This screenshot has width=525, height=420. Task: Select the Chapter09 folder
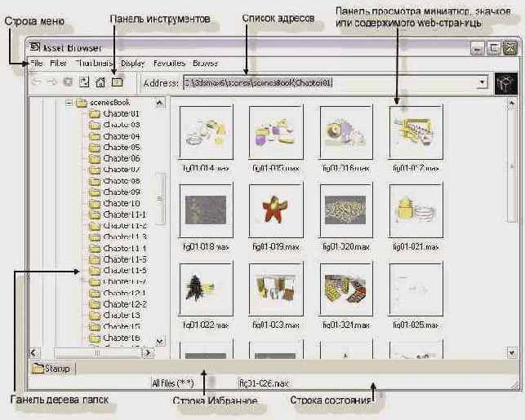tap(114, 192)
